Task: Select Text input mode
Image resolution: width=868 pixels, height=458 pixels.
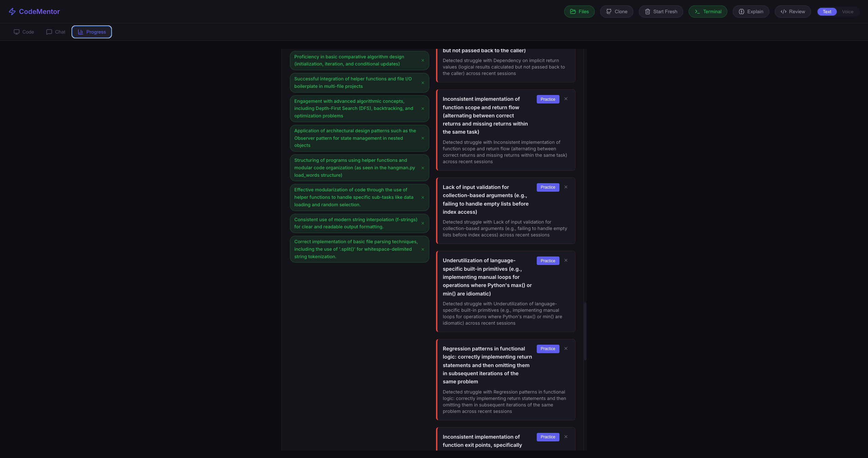Action: tap(827, 12)
